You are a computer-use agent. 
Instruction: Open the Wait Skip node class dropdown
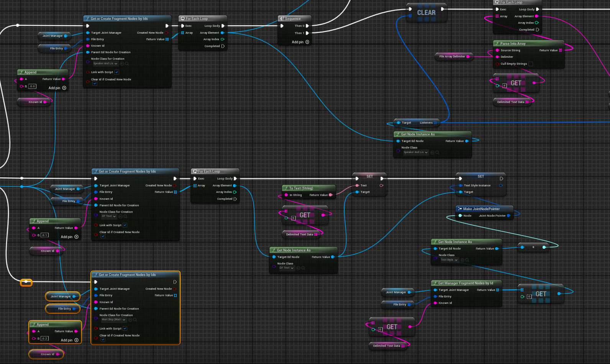pyautogui.click(x=113, y=320)
